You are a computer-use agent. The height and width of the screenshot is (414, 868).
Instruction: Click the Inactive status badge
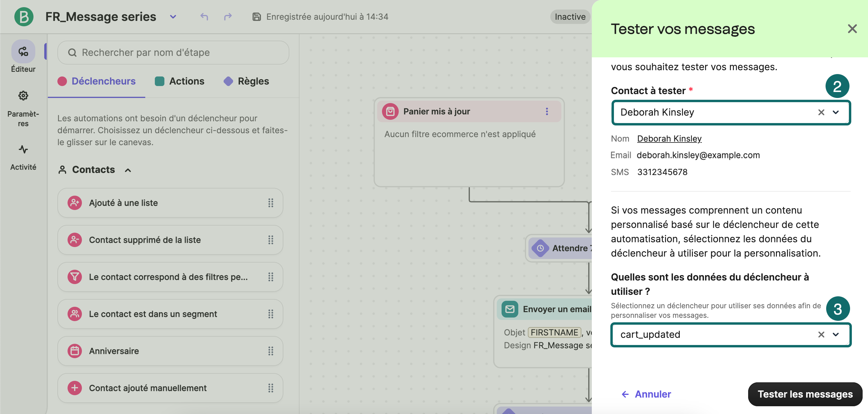(570, 17)
